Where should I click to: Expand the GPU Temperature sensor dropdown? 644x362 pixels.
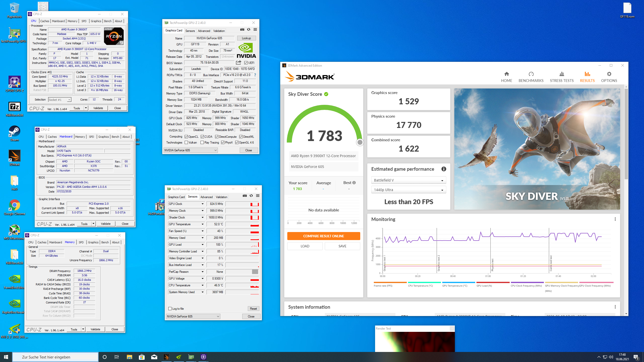click(x=202, y=224)
